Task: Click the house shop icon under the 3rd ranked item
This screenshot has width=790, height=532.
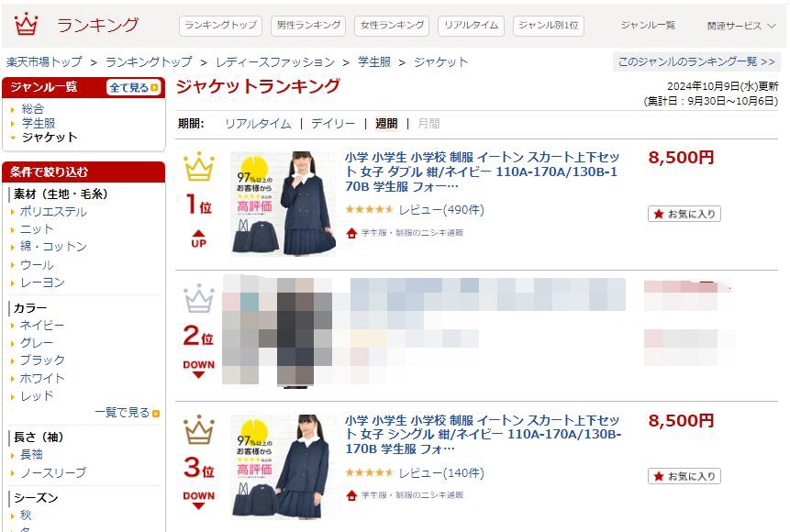Action: (351, 495)
